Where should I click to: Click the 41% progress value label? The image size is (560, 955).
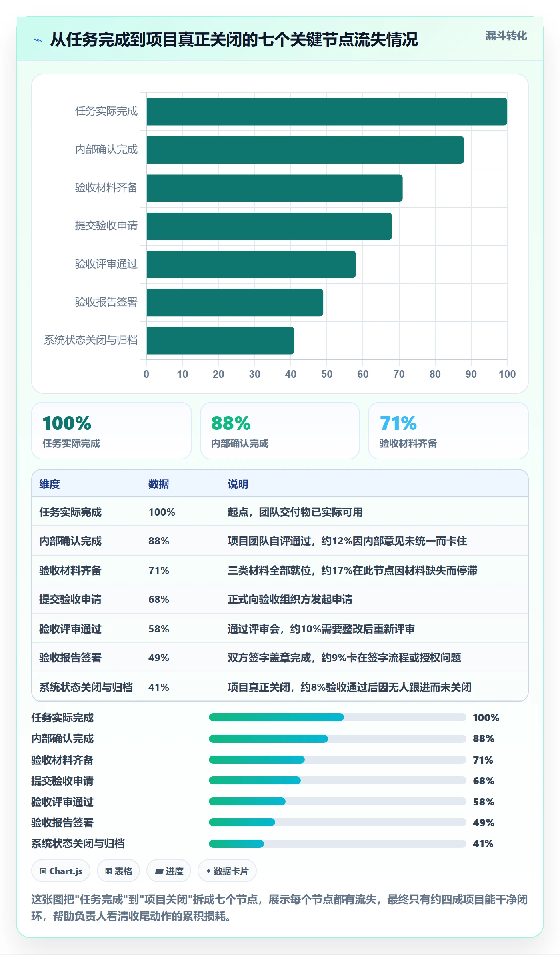(x=483, y=843)
